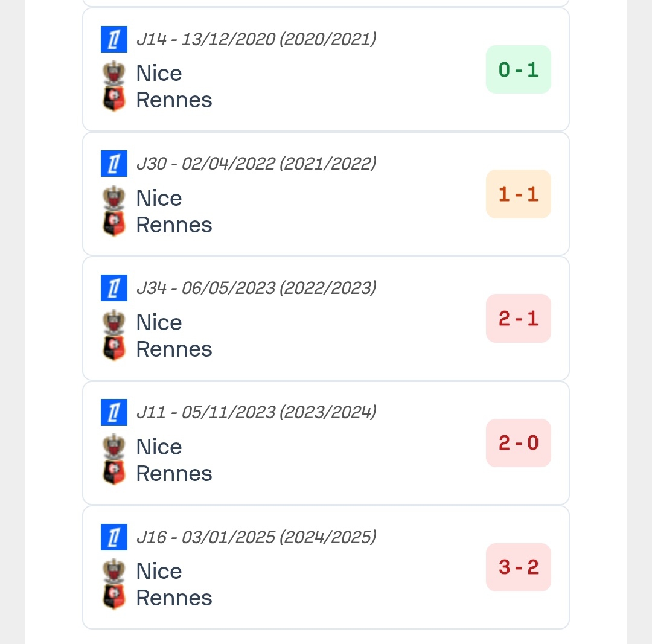The height and width of the screenshot is (644, 652).
Task: Click Rennes crest in 2020/2021 match
Action: (x=113, y=100)
